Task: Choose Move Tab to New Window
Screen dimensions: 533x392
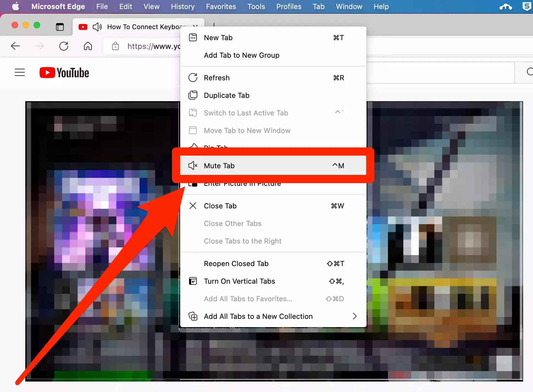Action: [273, 131]
